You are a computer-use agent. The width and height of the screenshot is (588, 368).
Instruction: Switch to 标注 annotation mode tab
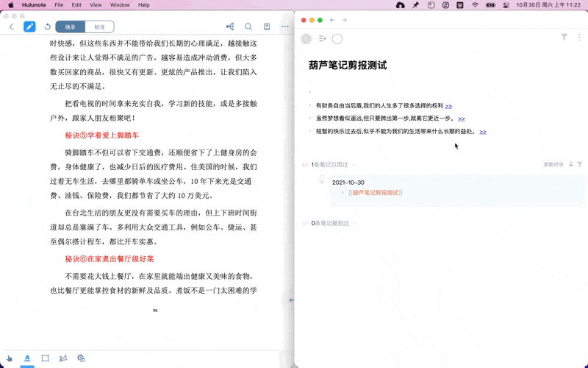99,27
